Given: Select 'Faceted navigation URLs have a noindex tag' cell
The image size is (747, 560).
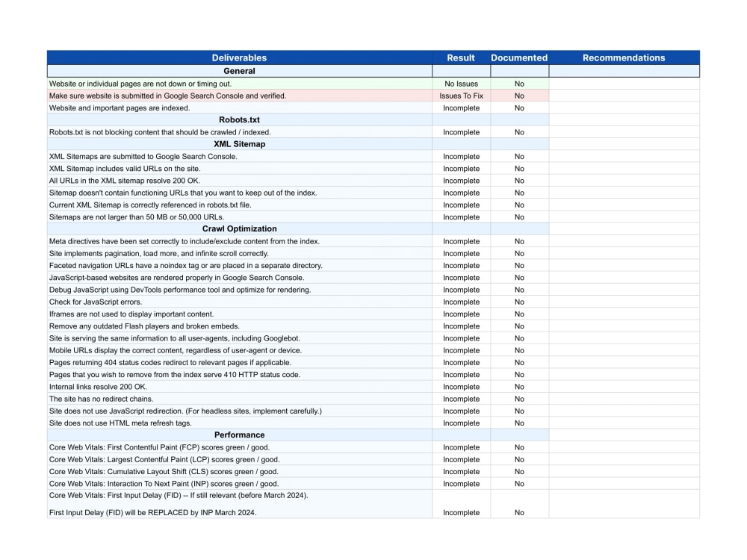Looking at the screenshot, I should pyautogui.click(x=239, y=265).
